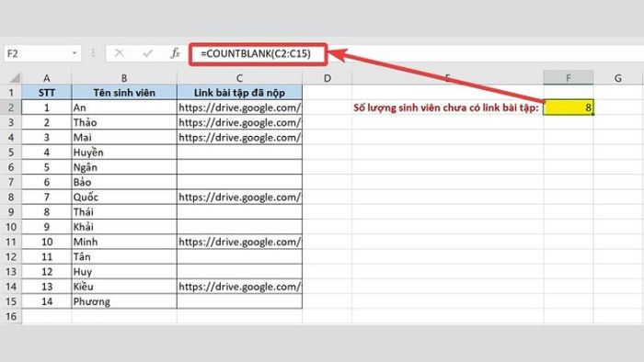Click the Enter checkmark formula bar icon
Viewport: 644px width, 362px height.
click(147, 53)
